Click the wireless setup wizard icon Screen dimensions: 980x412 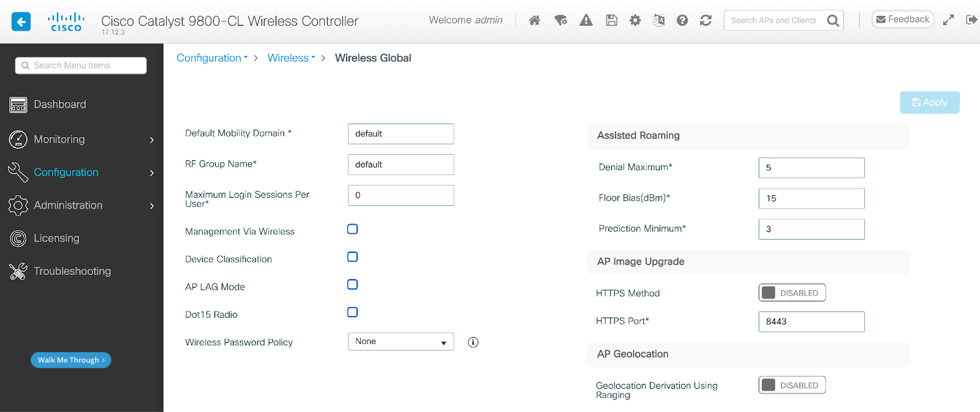560,20
